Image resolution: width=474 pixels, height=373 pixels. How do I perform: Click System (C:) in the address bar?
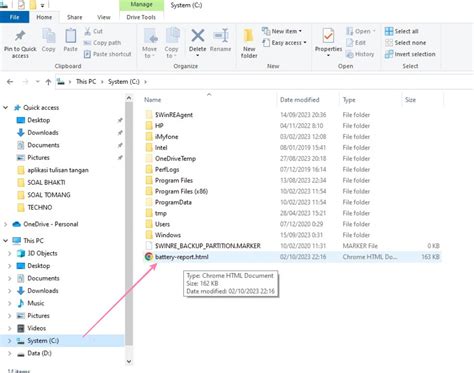pyautogui.click(x=123, y=82)
